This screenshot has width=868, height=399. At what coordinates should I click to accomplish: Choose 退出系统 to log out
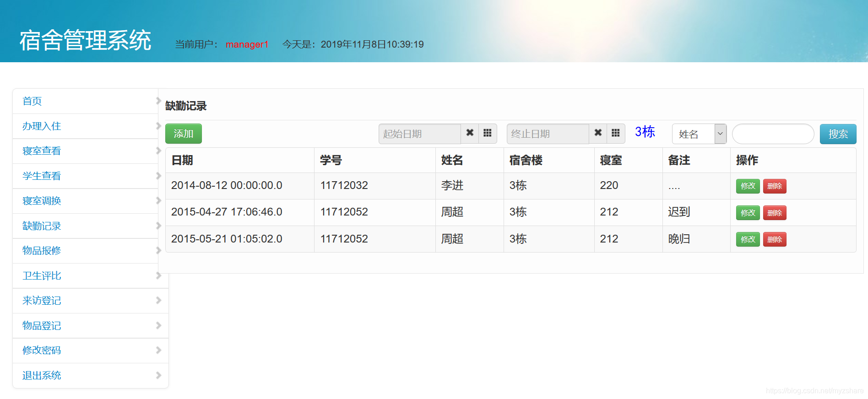pos(42,375)
